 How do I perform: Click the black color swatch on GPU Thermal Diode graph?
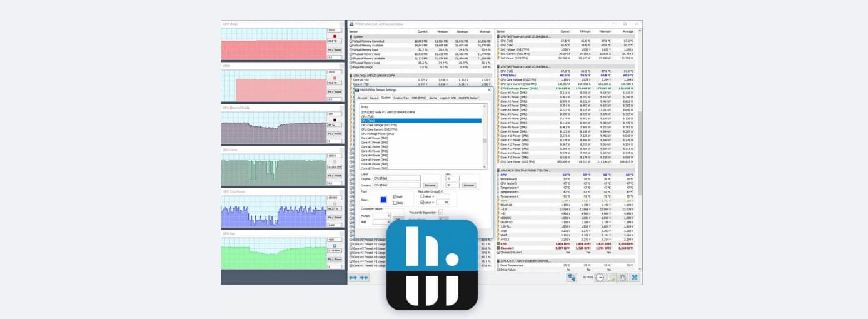click(335, 119)
